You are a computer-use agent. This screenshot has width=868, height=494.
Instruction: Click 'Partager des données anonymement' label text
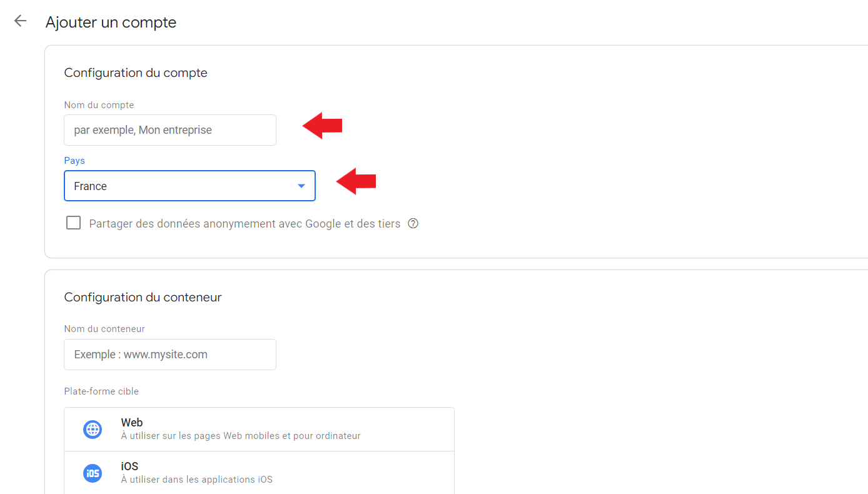click(x=245, y=224)
